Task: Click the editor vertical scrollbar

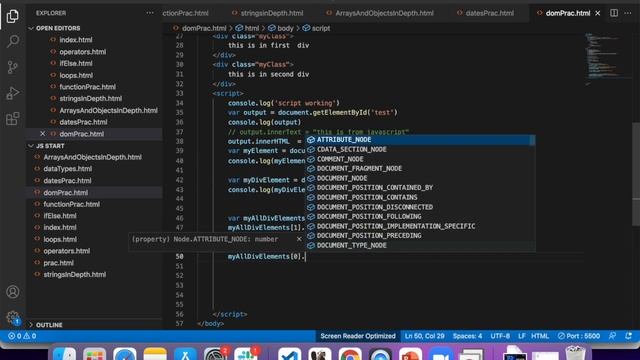Action: tap(636, 173)
